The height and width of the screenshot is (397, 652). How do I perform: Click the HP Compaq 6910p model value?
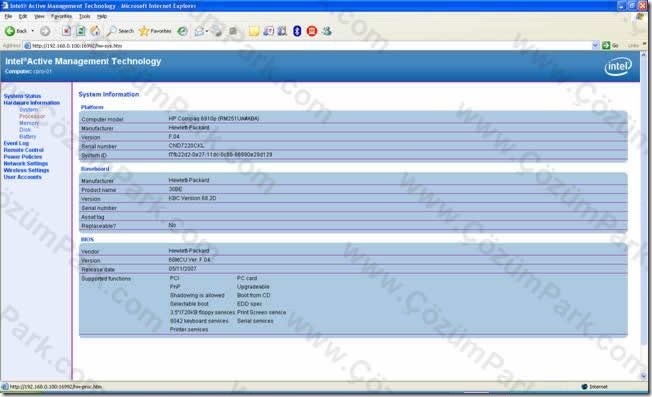214,118
